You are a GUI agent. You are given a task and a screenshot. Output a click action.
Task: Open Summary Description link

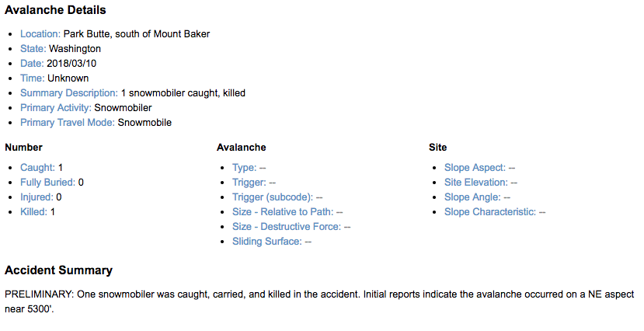point(69,93)
